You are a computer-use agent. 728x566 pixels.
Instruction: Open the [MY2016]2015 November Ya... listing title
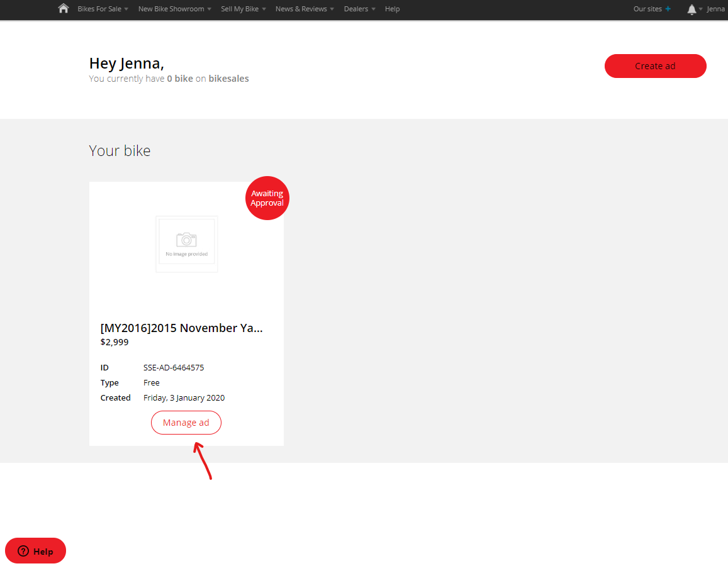click(x=182, y=328)
